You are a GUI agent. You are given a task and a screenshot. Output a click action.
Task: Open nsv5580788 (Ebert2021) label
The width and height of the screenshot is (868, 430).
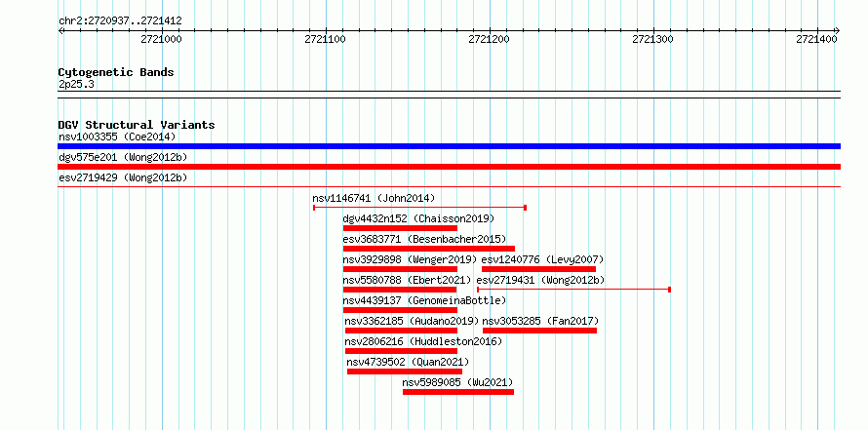[407, 280]
